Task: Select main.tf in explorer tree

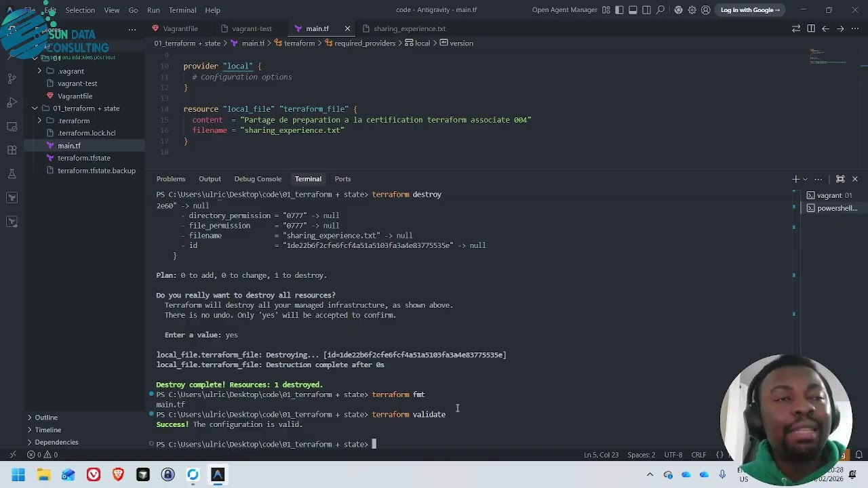Action: [x=68, y=146]
